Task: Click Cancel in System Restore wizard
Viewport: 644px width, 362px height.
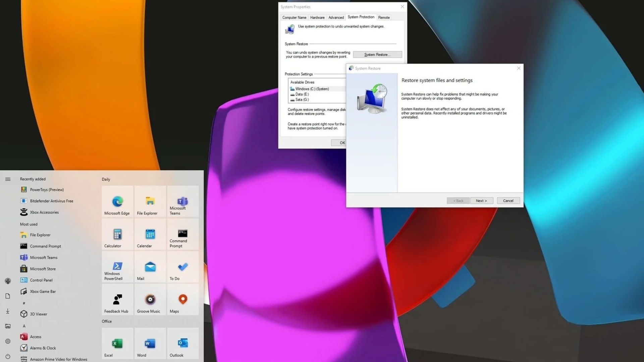Action: [x=508, y=201]
